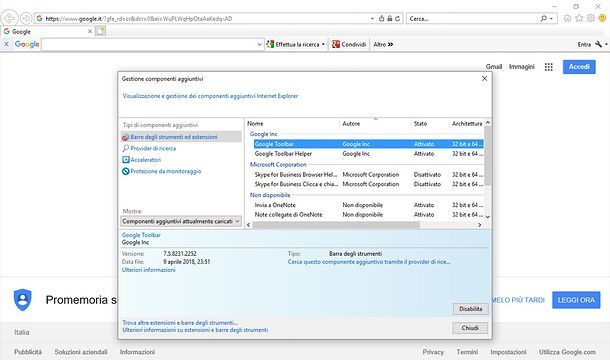
Task: Go back with the browser back arrow
Action: pyautogui.click(x=9, y=18)
